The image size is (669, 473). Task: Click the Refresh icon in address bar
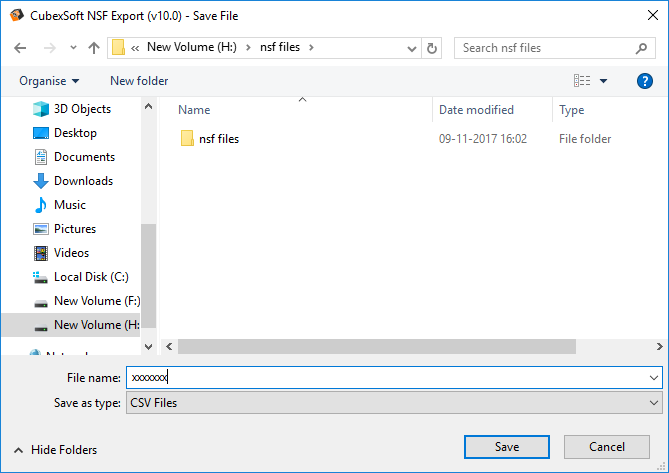[x=432, y=48]
